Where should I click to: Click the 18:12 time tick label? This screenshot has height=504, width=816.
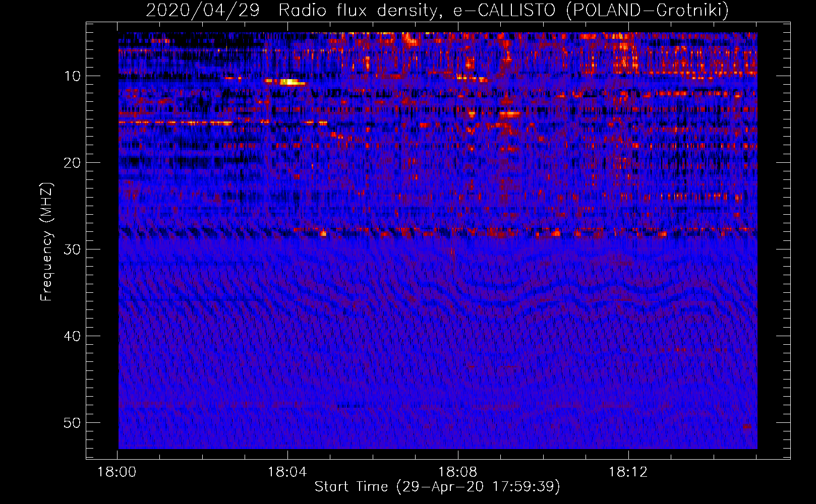628,472
